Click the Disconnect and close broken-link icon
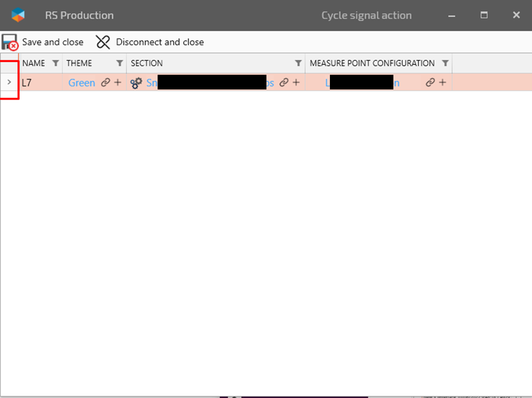532x398 pixels. [103, 42]
